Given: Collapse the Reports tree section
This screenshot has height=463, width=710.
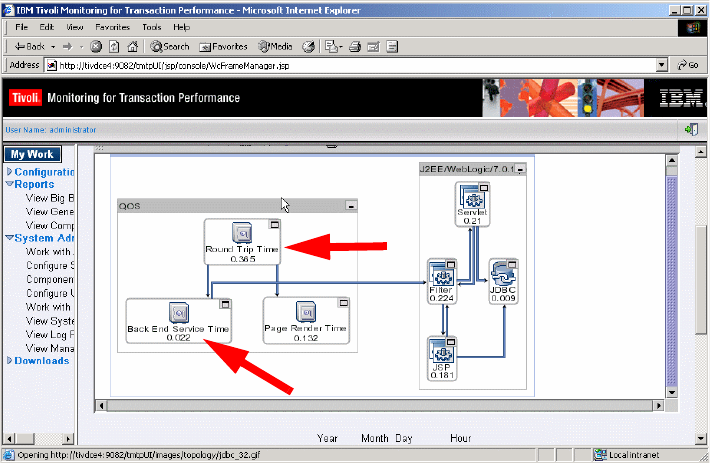Looking at the screenshot, I should [10, 184].
